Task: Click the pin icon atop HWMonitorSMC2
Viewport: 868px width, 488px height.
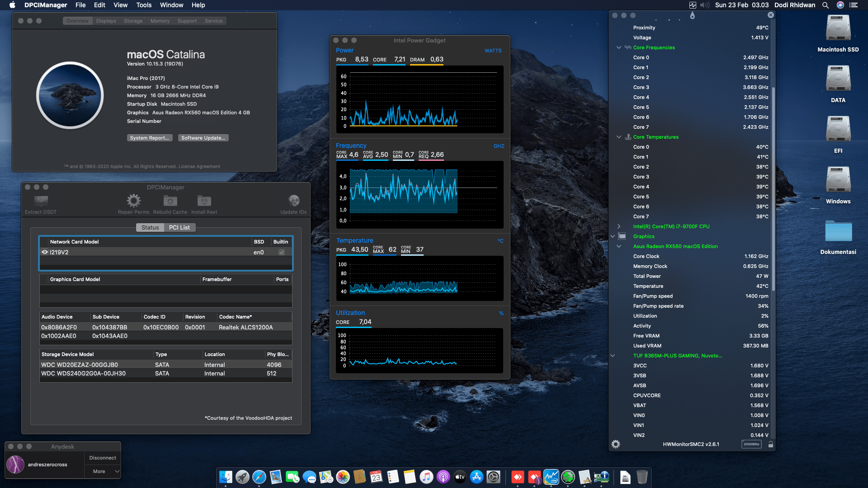Action: click(x=692, y=15)
